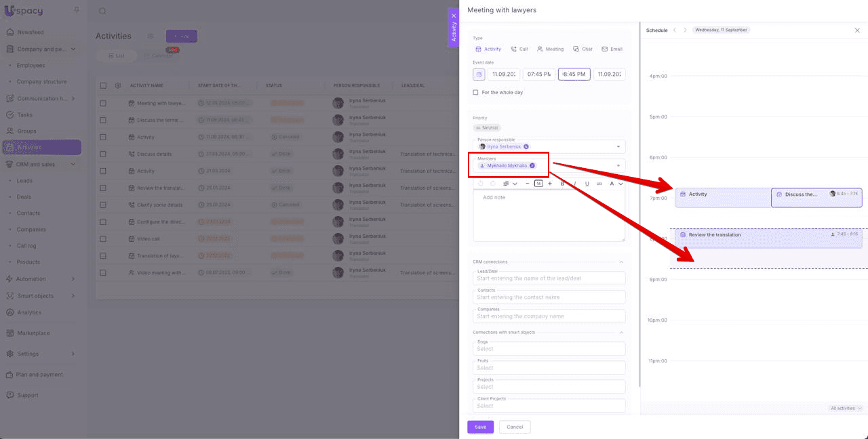This screenshot has width=868, height=439.
Task: Check the select-all checkbox in table header
Action: [x=103, y=85]
